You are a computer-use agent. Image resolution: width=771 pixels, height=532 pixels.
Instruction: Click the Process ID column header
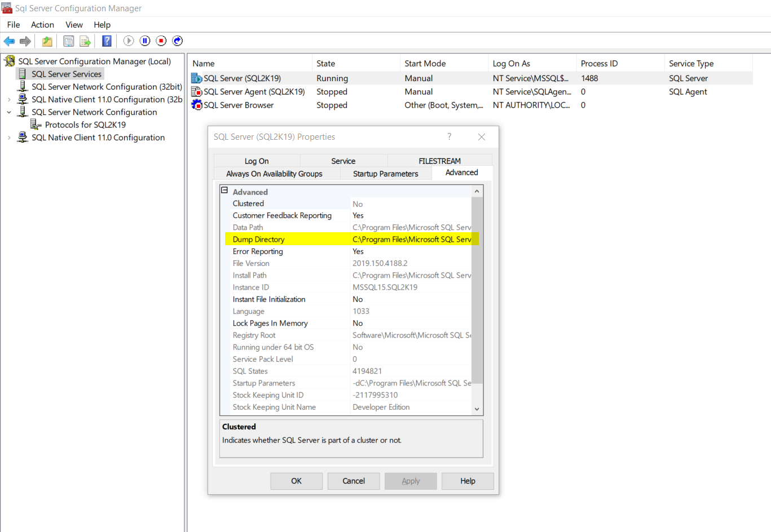[620, 63]
